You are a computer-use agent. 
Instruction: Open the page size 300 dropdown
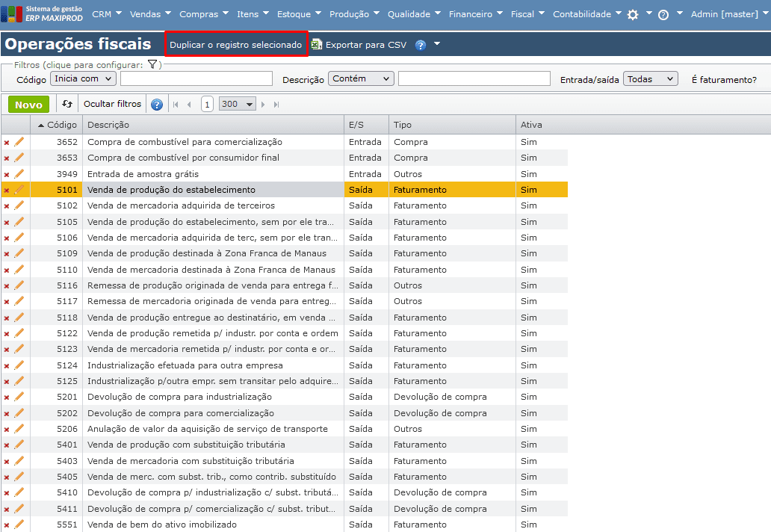[x=237, y=105]
